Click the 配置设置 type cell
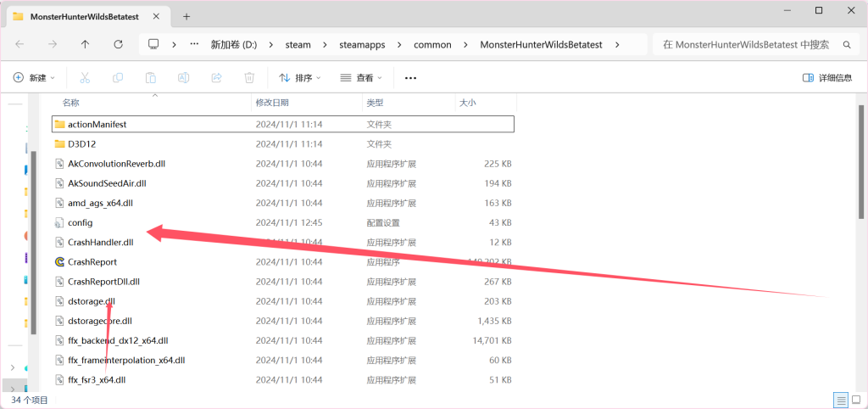The width and height of the screenshot is (868, 409). (x=383, y=223)
